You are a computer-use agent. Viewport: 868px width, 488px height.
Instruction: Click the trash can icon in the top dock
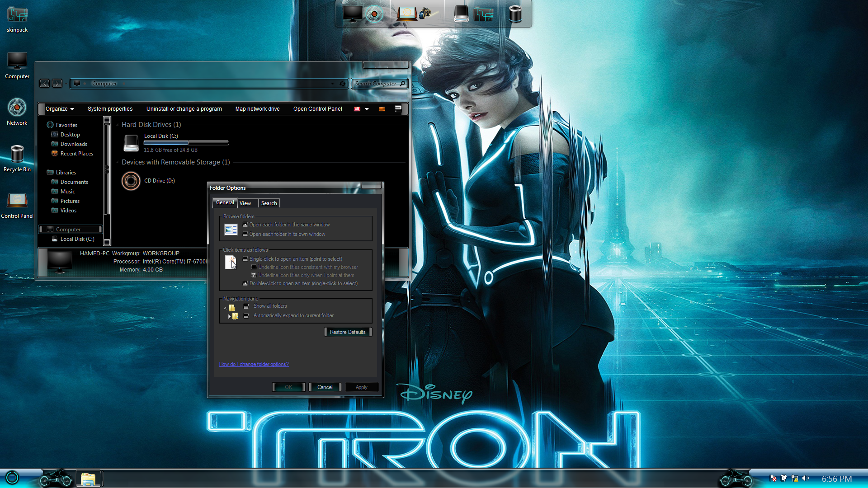tap(515, 14)
